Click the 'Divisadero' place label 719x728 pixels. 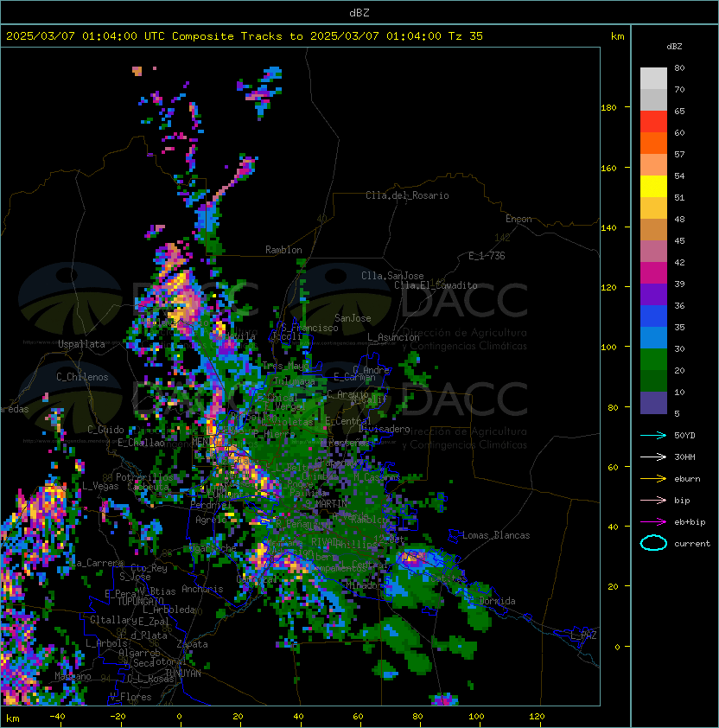[384, 429]
